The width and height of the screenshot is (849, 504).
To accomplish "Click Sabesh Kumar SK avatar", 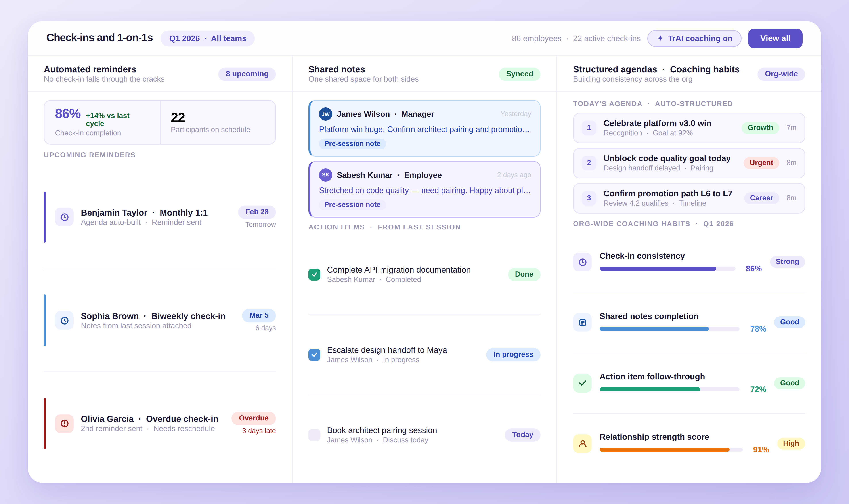I will click(x=325, y=175).
